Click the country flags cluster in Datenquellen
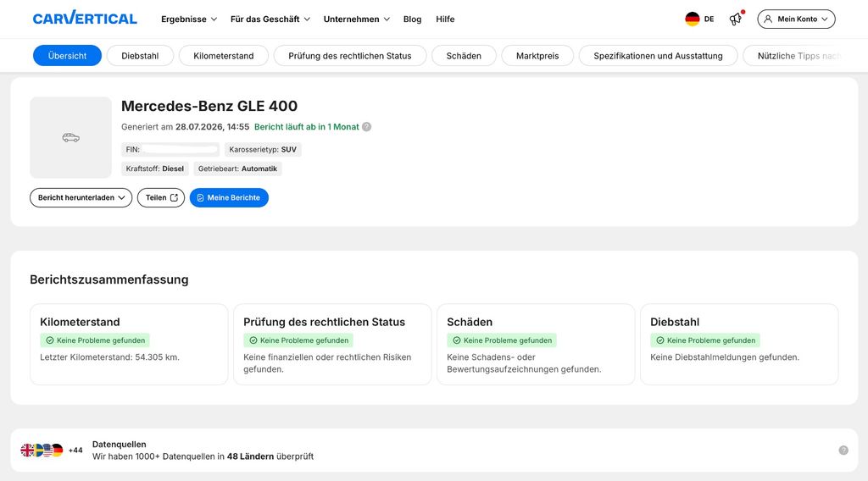Viewport: 868px width, 481px height. pos(42,450)
